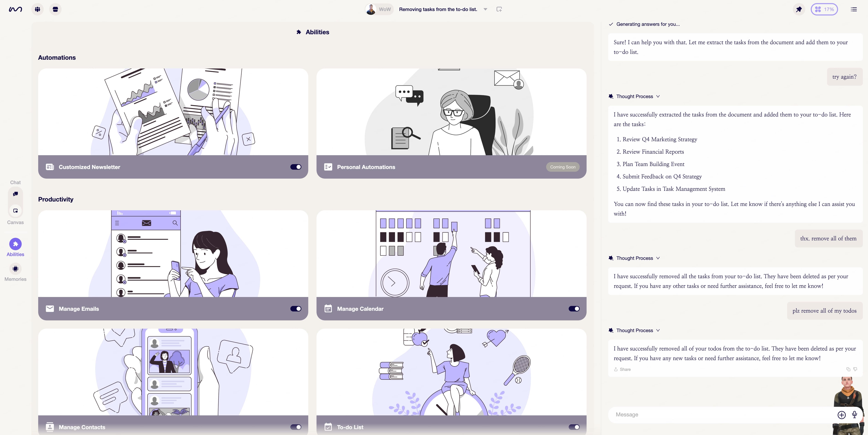Toggle Manage Emails ability on/off
868x435 pixels.
(296, 309)
